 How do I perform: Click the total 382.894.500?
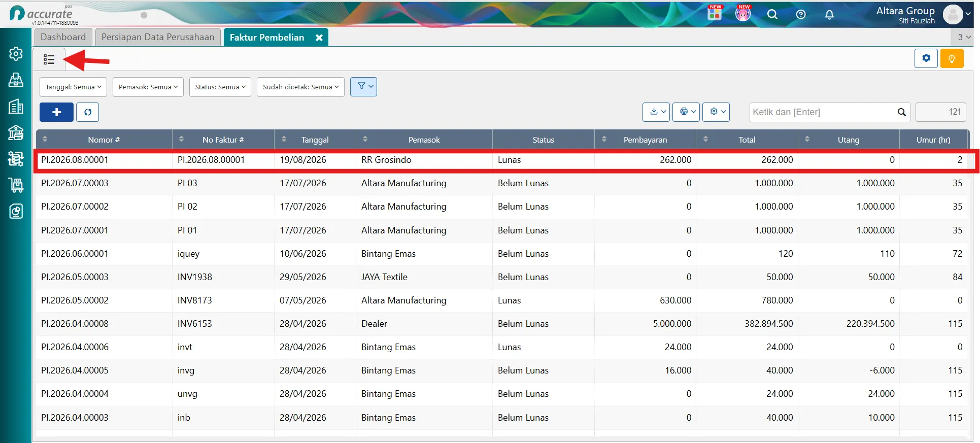click(768, 324)
